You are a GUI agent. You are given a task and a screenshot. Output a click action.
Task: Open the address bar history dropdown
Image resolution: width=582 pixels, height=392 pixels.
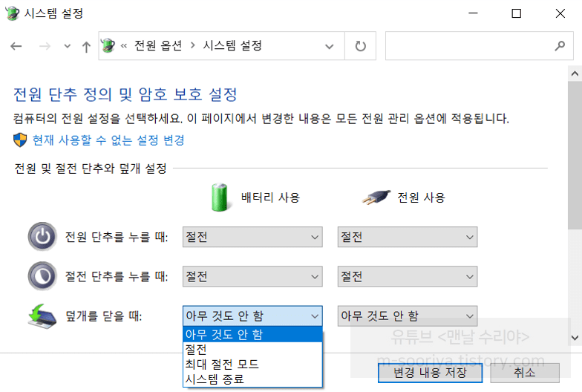(330, 46)
